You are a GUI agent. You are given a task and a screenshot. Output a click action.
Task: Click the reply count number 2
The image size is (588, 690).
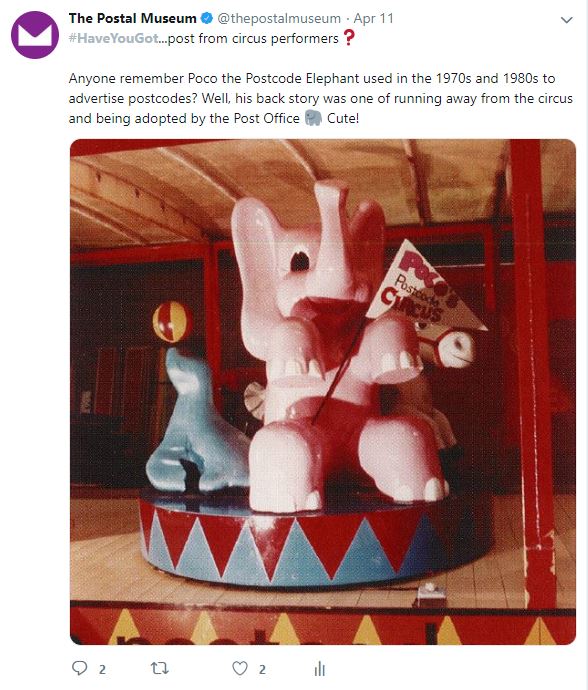[x=102, y=670]
